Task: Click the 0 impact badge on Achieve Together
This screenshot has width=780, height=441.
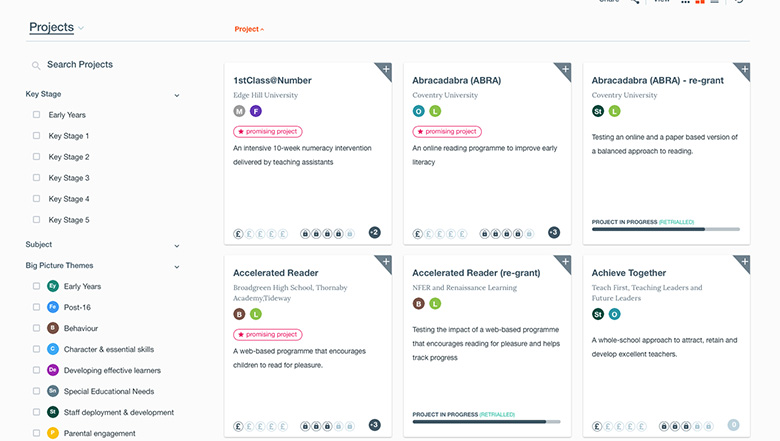Action: pos(733,425)
